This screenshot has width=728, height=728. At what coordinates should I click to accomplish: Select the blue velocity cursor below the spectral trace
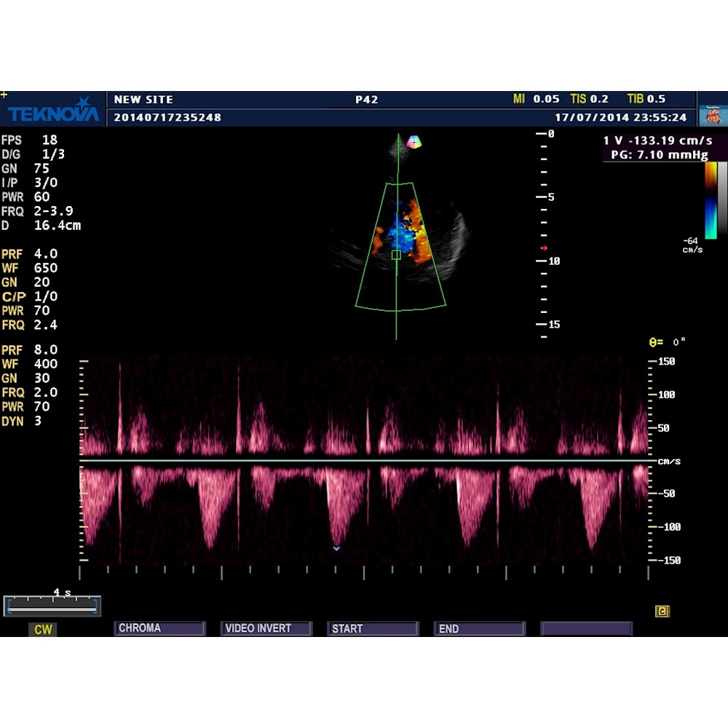[x=336, y=548]
